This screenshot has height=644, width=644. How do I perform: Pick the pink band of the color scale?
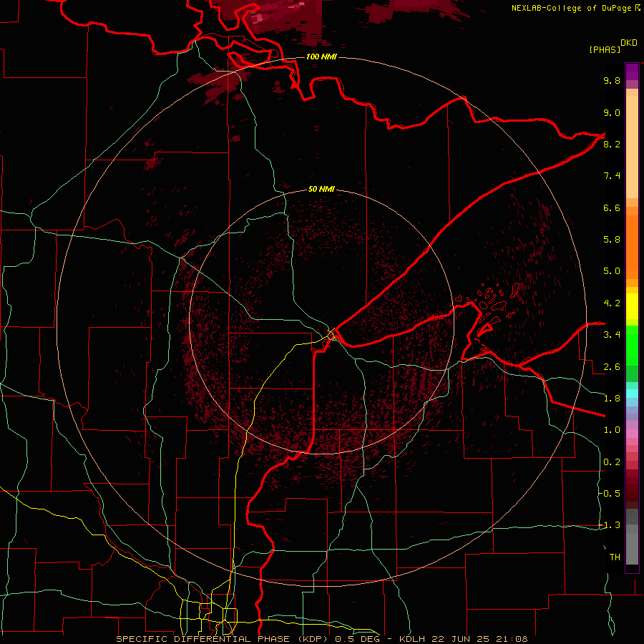pyautogui.click(x=632, y=434)
